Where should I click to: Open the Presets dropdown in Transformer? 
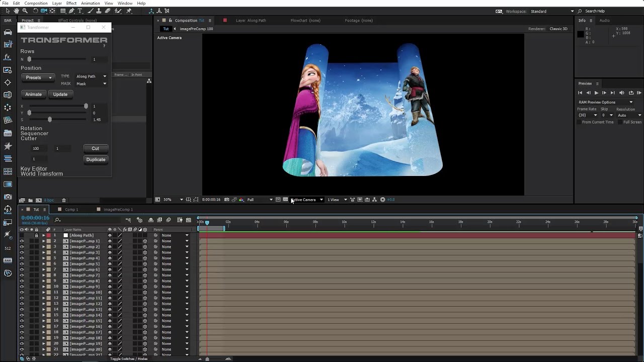click(38, 77)
